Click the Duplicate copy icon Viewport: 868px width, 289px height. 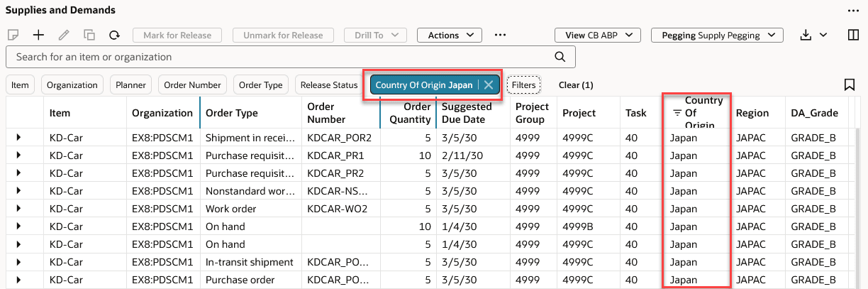(89, 35)
